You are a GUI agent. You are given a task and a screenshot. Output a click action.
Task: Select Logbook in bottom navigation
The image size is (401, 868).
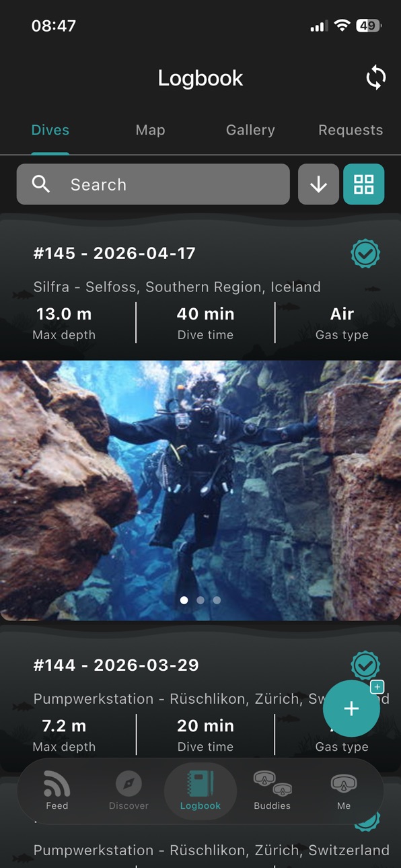point(200,791)
